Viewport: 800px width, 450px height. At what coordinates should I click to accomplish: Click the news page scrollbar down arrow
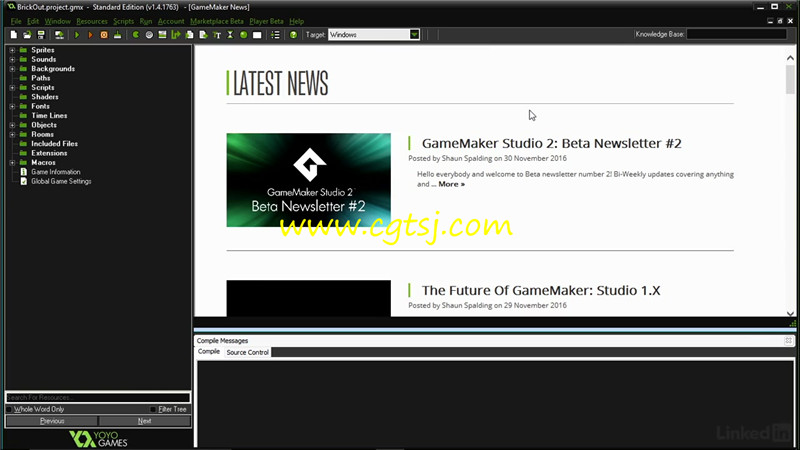tap(790, 313)
